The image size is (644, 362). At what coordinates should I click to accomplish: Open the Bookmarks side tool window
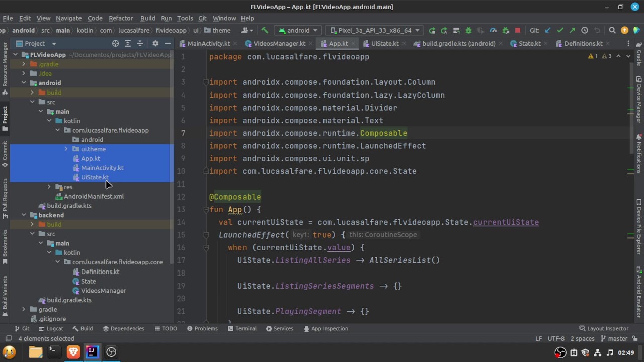5,246
